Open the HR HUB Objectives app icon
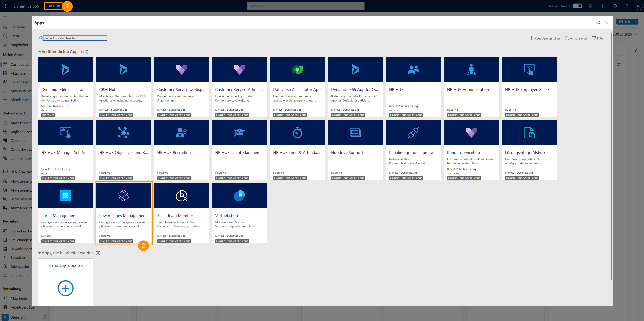The width and height of the screenshot is (644, 321). pyautogui.click(x=124, y=132)
